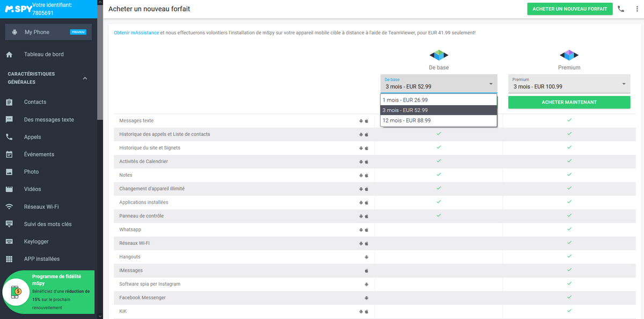Image resolution: width=644 pixels, height=319 pixels.
Task: Click the Hangouts feature row label
Action: point(131,257)
